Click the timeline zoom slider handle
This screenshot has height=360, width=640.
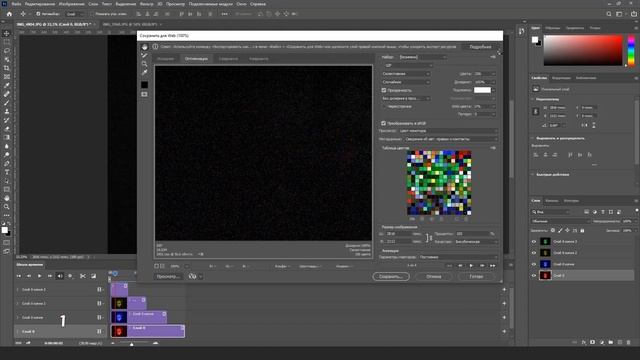pyautogui.click(x=131, y=344)
